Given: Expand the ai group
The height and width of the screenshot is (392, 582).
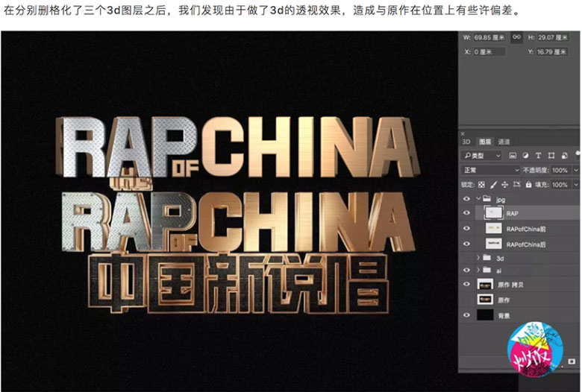Looking at the screenshot, I should coord(478,270).
